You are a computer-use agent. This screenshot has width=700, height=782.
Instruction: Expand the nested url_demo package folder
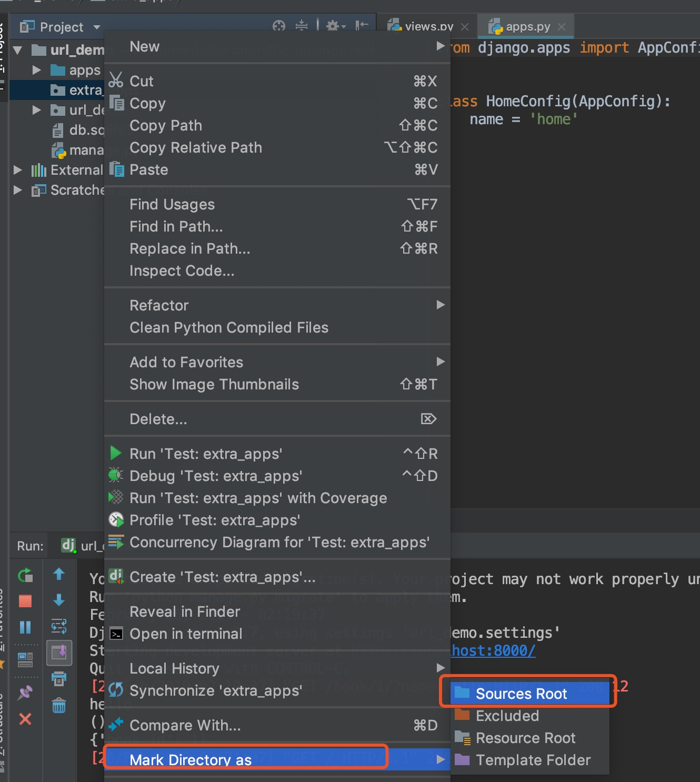36,110
